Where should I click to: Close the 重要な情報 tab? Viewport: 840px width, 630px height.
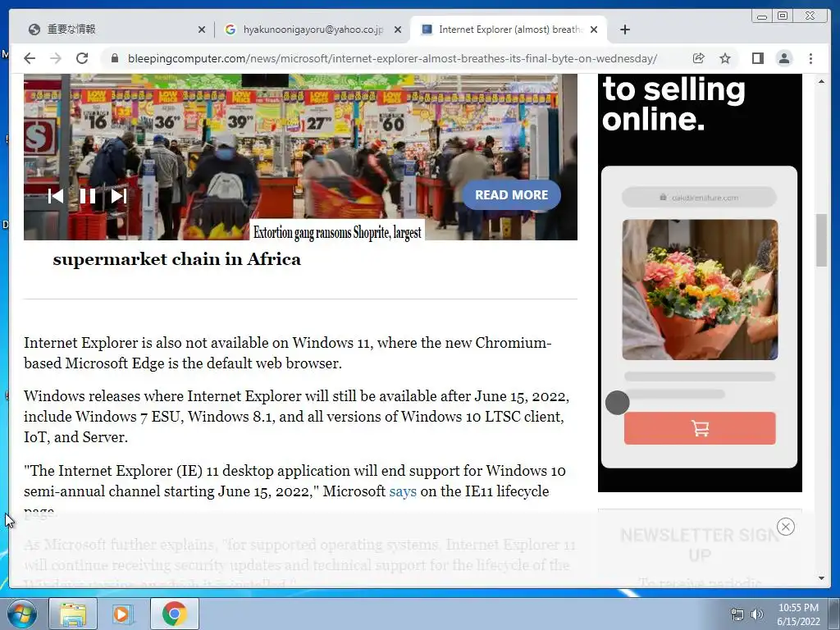click(202, 30)
